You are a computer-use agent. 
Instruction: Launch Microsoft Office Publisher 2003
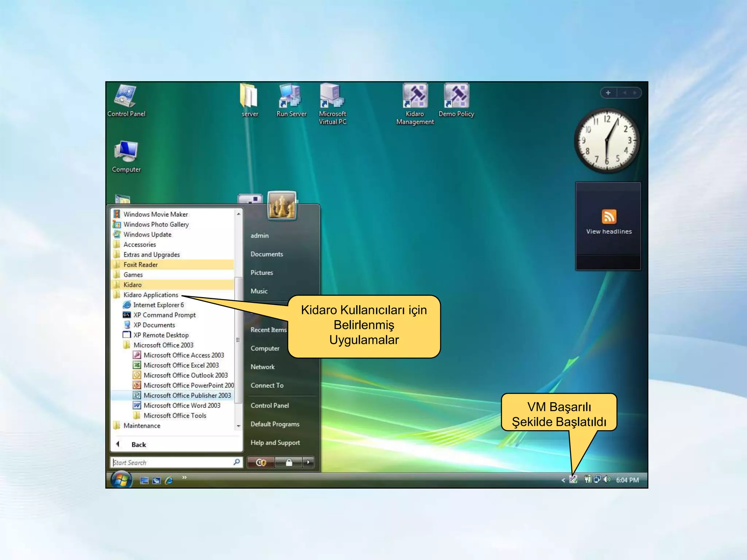172,395
